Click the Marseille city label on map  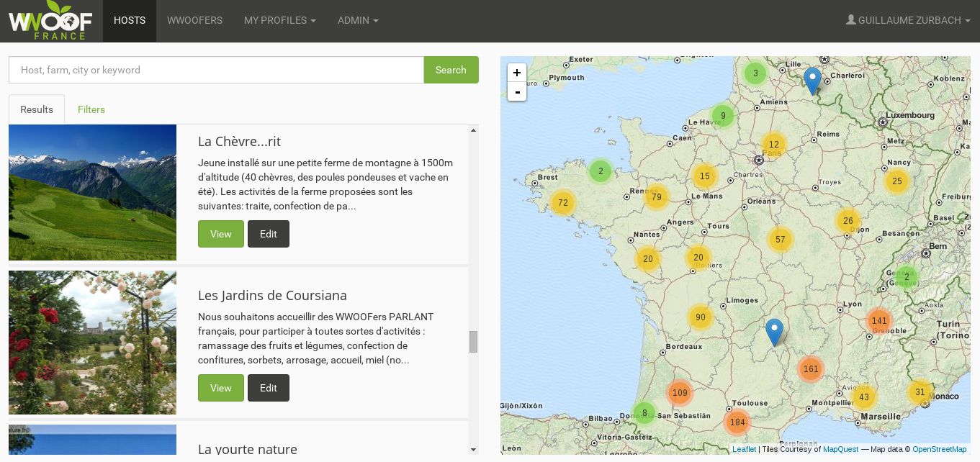(880, 416)
